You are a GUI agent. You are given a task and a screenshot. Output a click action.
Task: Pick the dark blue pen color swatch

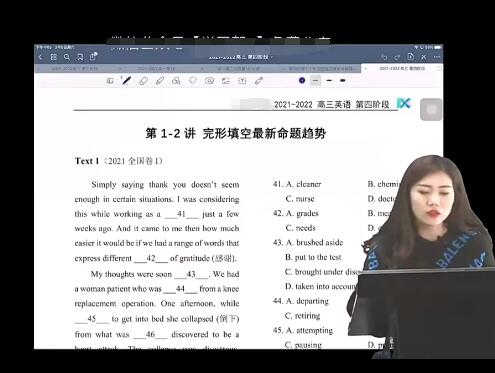pyautogui.click(x=302, y=80)
